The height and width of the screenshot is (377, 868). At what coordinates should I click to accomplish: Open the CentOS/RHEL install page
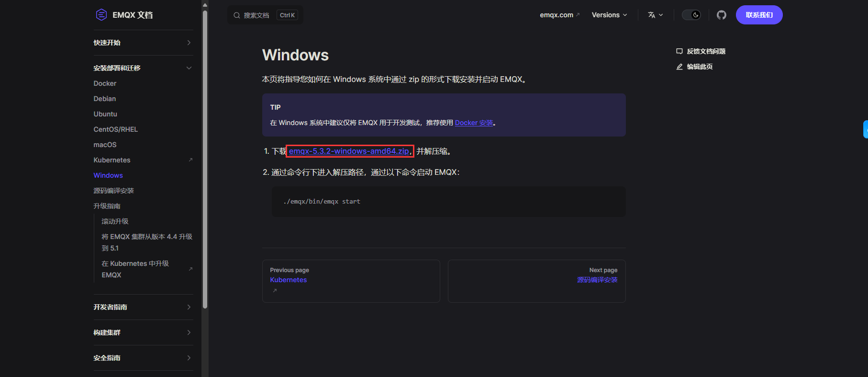coord(116,129)
